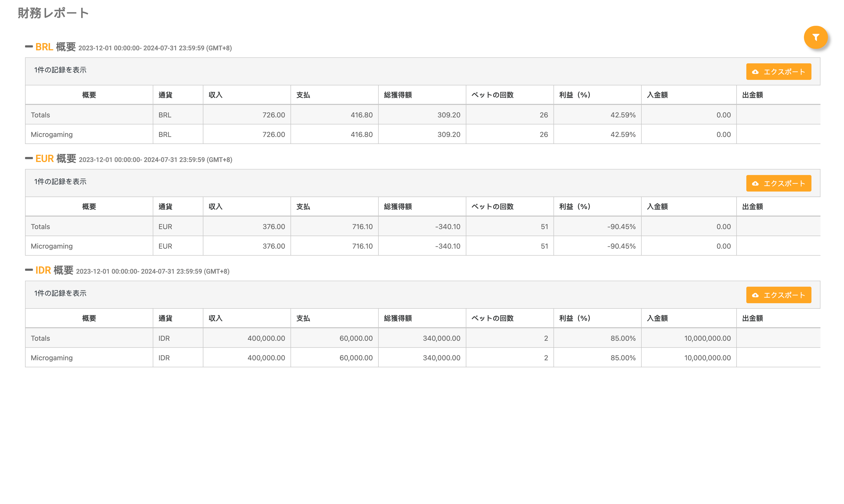
Task: Click the 入金額 header in the IDR table
Action: click(657, 318)
